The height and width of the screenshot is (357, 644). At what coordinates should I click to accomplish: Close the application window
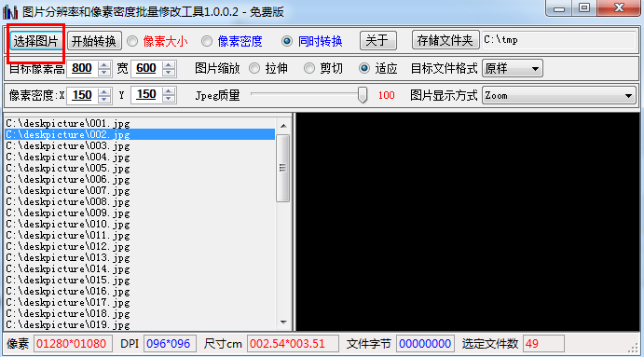pos(619,8)
